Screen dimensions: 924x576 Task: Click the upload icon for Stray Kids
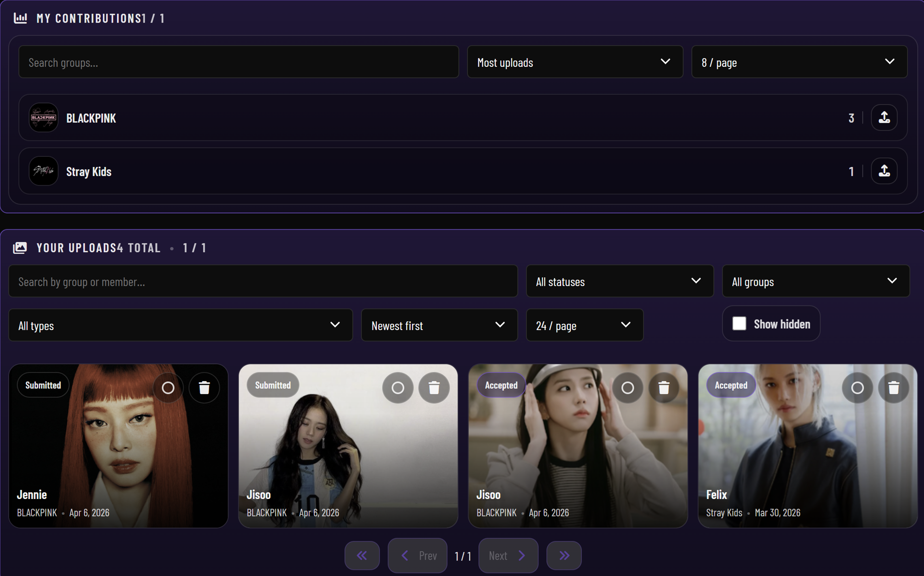tap(884, 171)
